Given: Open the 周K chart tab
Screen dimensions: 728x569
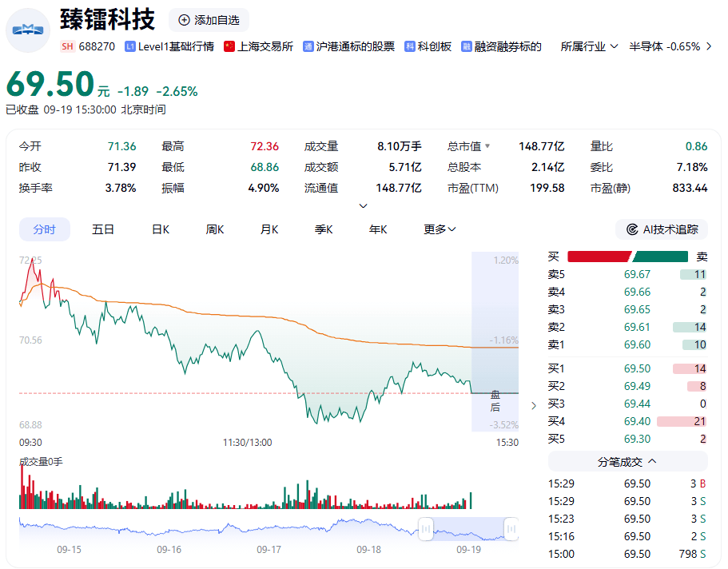Looking at the screenshot, I should 215,229.
